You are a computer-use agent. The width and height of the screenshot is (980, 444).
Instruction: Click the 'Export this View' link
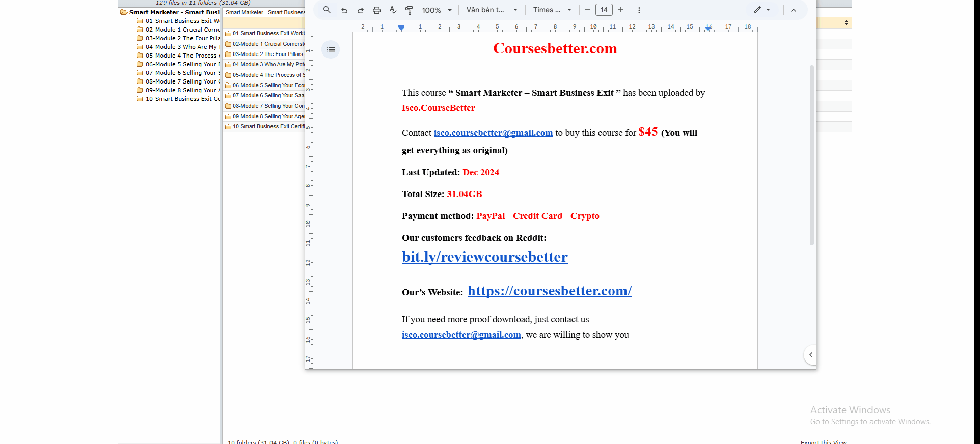(824, 441)
